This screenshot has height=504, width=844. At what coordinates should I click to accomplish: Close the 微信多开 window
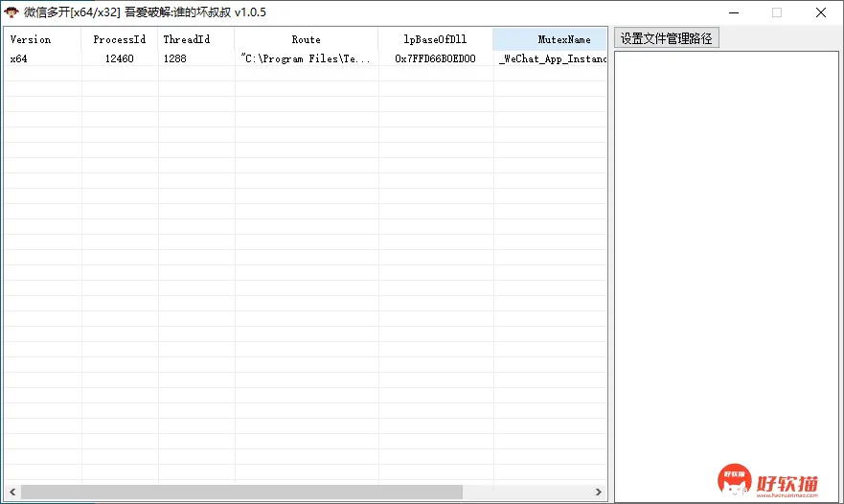tap(821, 12)
